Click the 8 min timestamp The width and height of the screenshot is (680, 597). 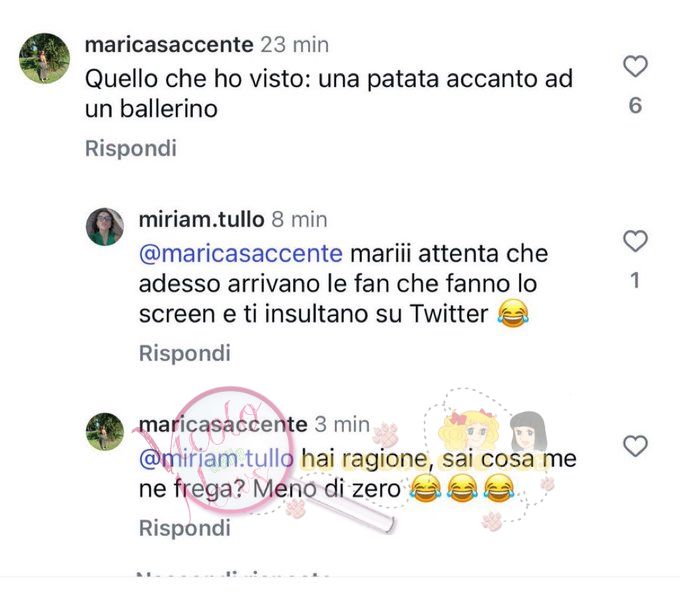click(299, 220)
